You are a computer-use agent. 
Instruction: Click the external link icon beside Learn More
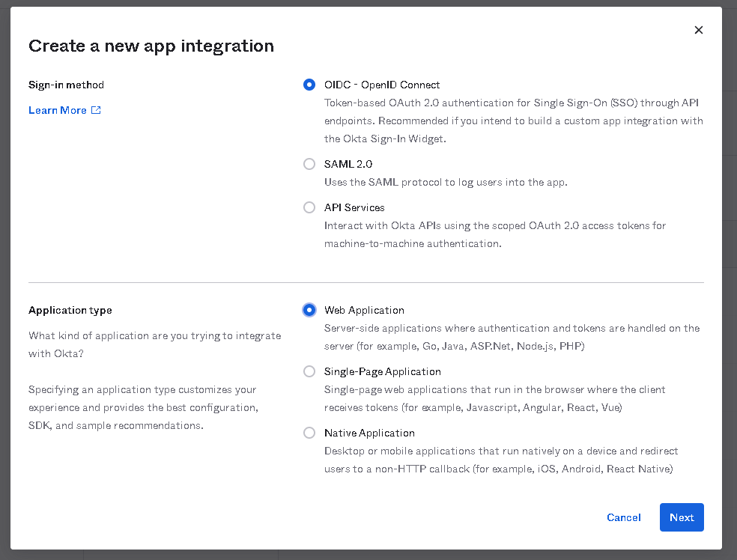point(96,110)
